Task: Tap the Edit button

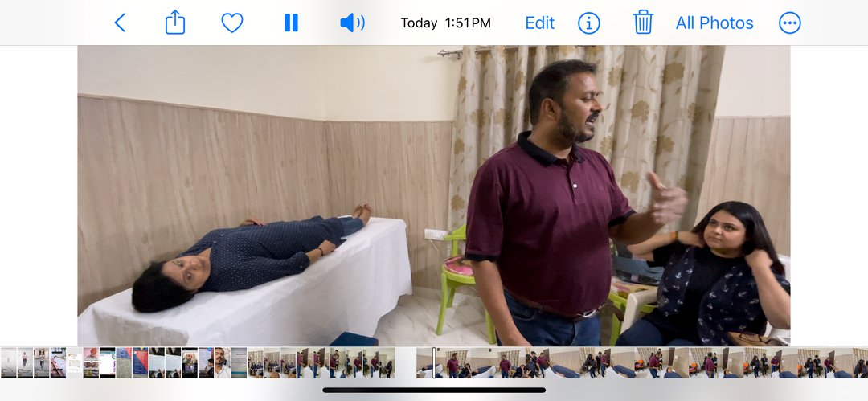Action: coord(540,23)
